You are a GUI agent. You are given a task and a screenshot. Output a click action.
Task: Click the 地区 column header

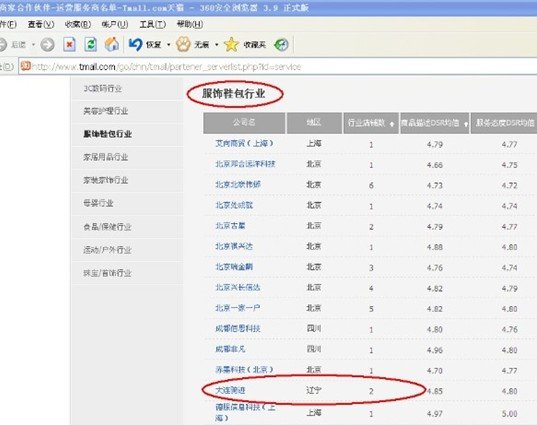point(314,123)
